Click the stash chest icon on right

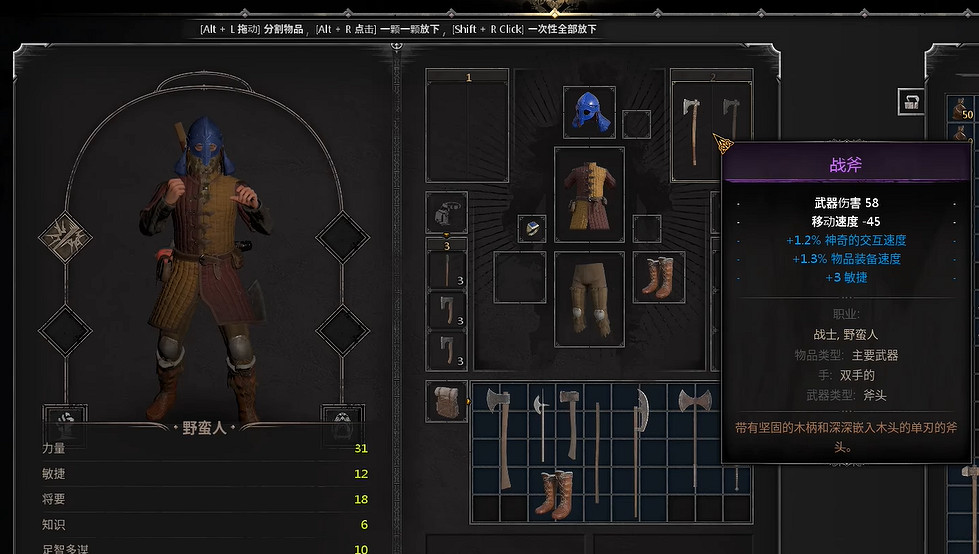[910, 101]
